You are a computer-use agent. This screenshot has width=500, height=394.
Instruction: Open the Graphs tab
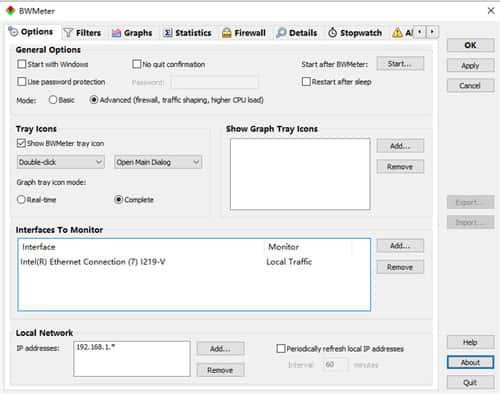click(132, 33)
